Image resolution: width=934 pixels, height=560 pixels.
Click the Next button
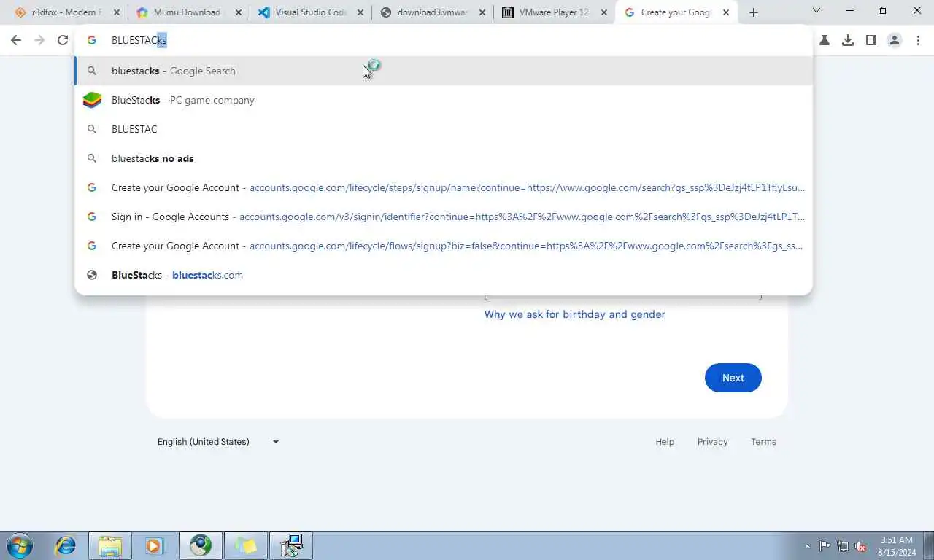[733, 378]
